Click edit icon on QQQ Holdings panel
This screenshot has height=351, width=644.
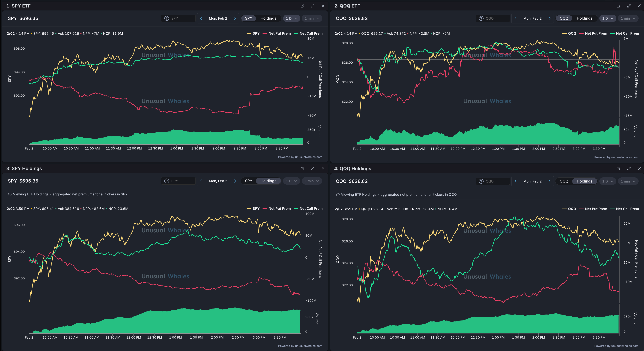coord(618,169)
